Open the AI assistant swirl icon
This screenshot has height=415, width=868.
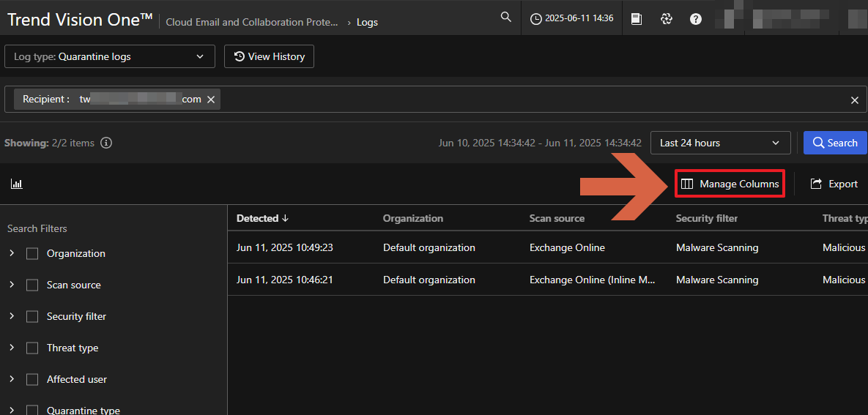666,19
